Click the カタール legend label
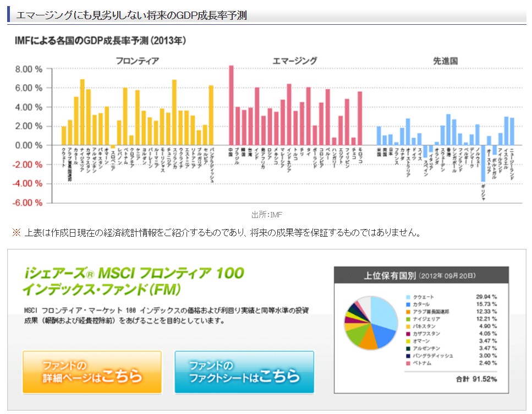Image resolution: width=532 pixels, height=414 pixels. click(x=421, y=304)
